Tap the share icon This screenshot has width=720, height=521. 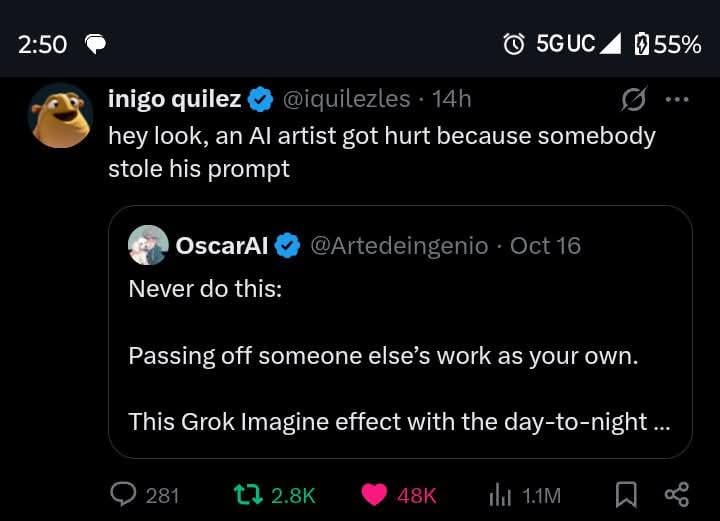click(x=676, y=494)
